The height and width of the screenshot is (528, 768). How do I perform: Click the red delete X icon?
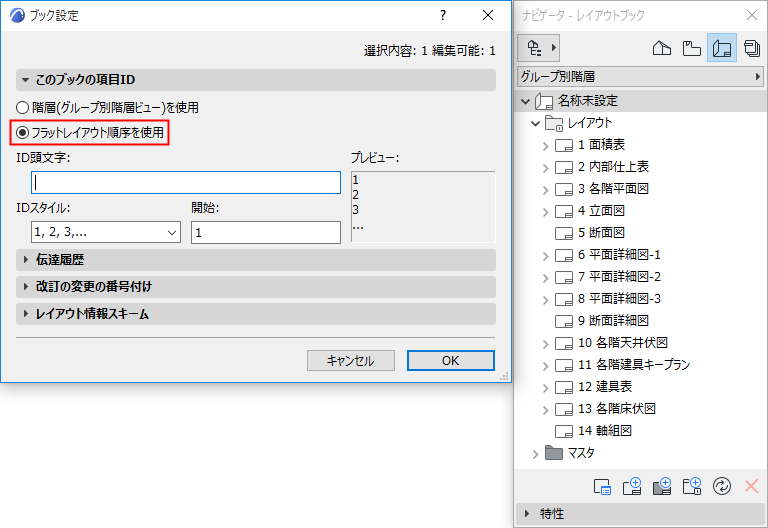(752, 486)
